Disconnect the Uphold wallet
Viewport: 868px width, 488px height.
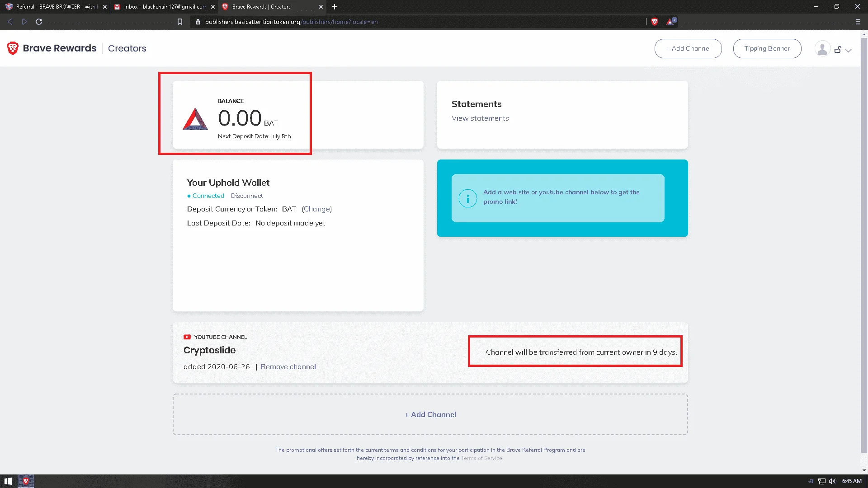point(247,196)
